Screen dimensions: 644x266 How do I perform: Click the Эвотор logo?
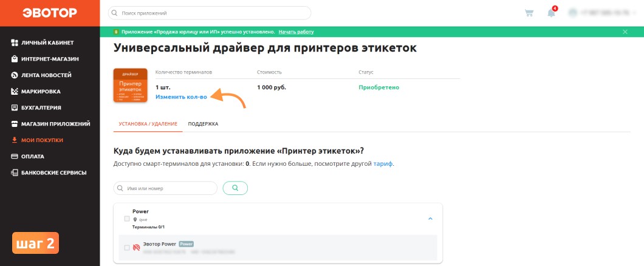coord(50,13)
